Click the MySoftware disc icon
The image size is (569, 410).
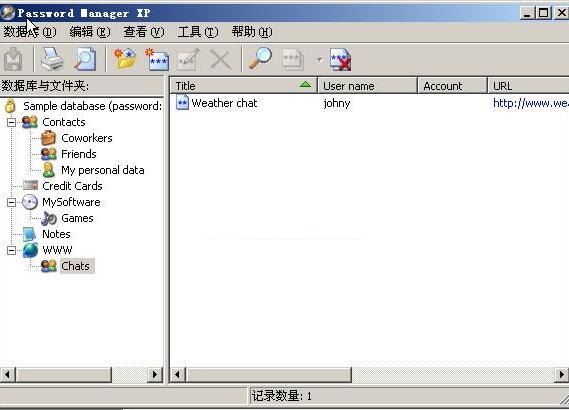(30, 202)
